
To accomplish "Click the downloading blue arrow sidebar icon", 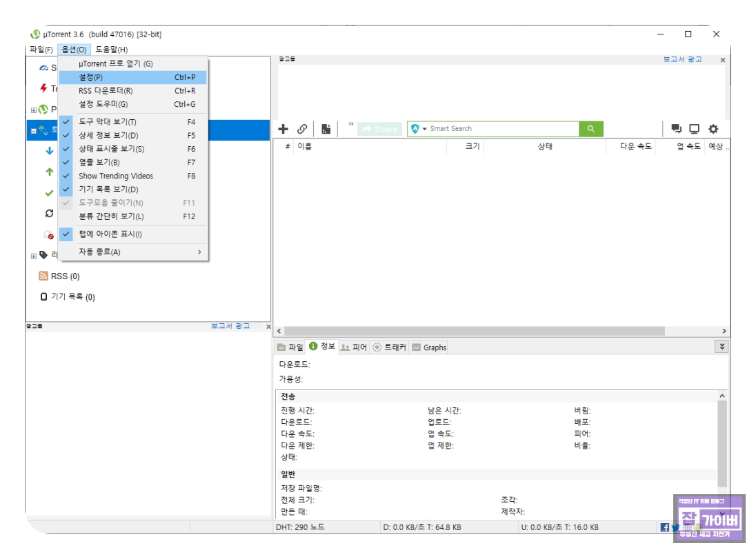I will [49, 151].
